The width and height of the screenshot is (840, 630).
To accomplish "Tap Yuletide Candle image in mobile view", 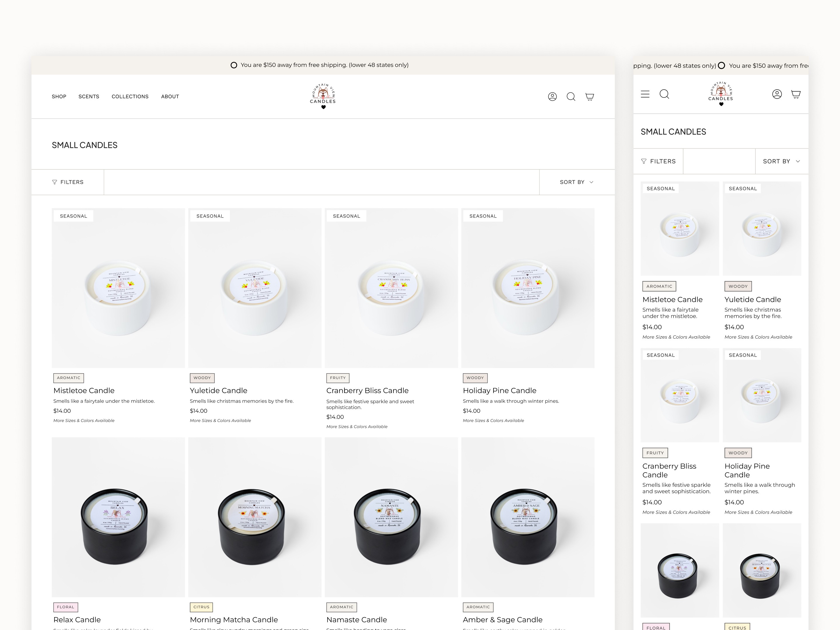I will point(762,229).
